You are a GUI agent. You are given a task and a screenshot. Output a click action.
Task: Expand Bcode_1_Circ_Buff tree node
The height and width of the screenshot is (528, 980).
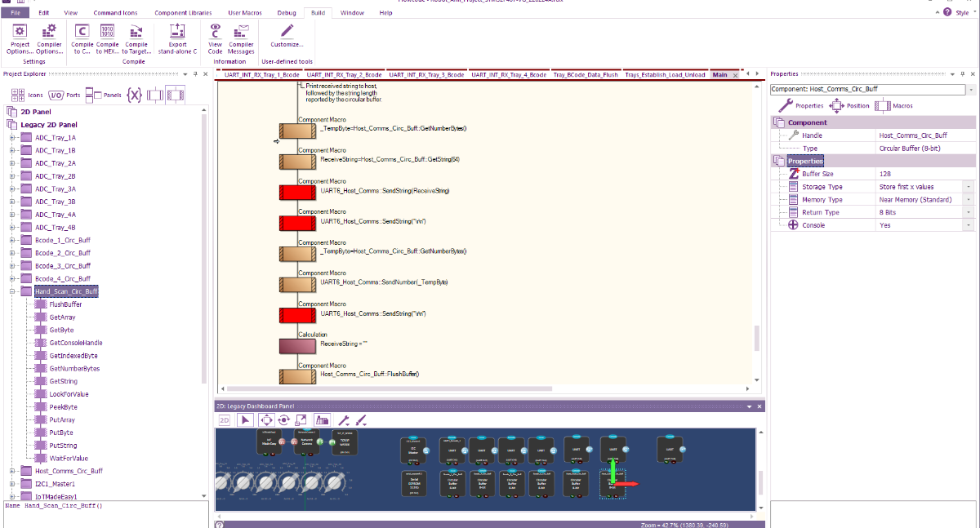click(13, 240)
